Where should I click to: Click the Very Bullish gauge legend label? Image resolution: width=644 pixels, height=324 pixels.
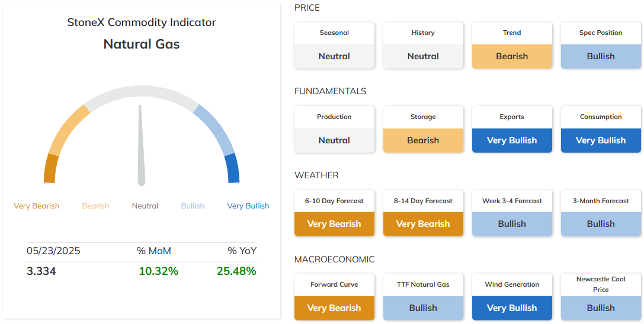tap(248, 206)
